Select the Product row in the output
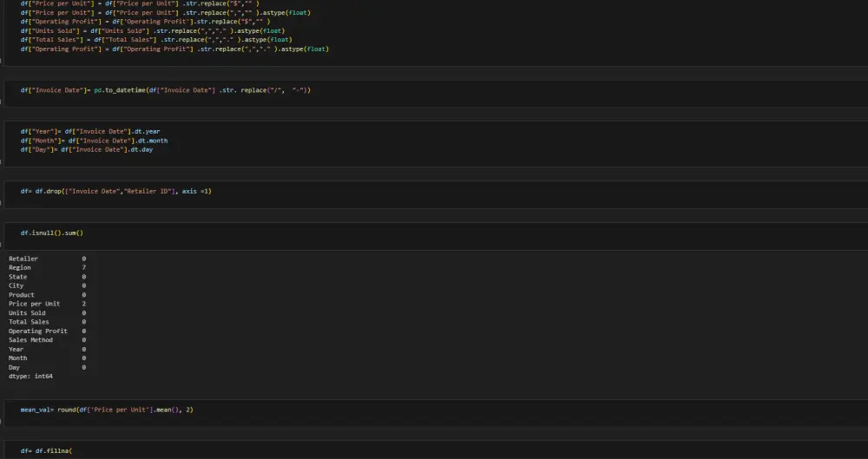This screenshot has width=868, height=459. (x=47, y=294)
